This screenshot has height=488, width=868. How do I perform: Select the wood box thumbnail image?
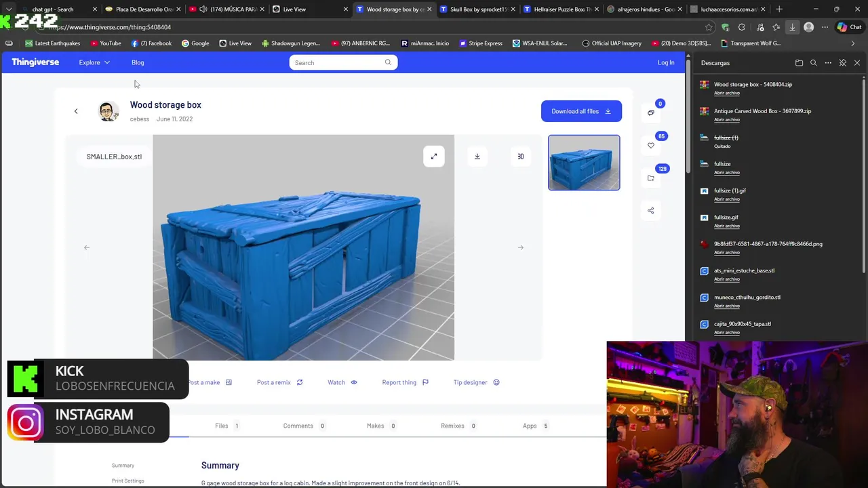(x=584, y=163)
